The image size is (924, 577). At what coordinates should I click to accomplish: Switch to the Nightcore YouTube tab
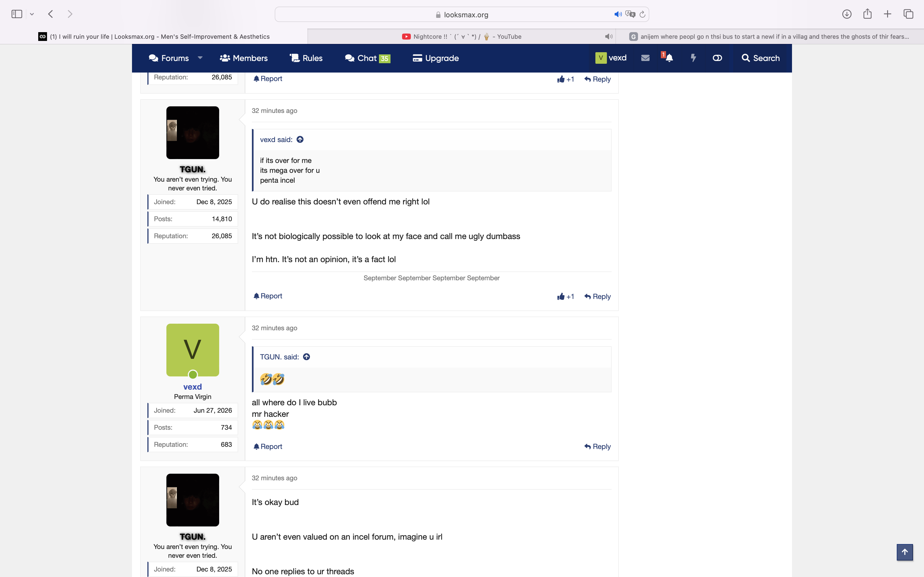pyautogui.click(x=462, y=37)
